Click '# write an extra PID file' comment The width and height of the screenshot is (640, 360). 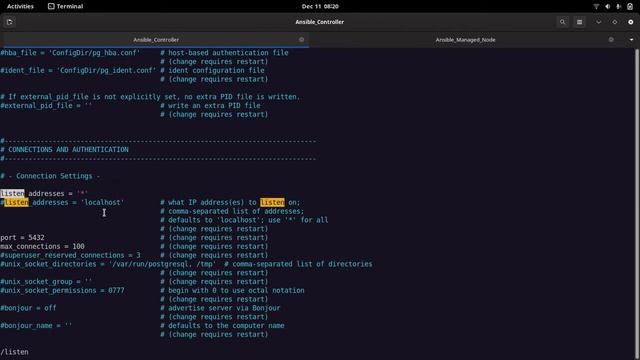(210, 106)
